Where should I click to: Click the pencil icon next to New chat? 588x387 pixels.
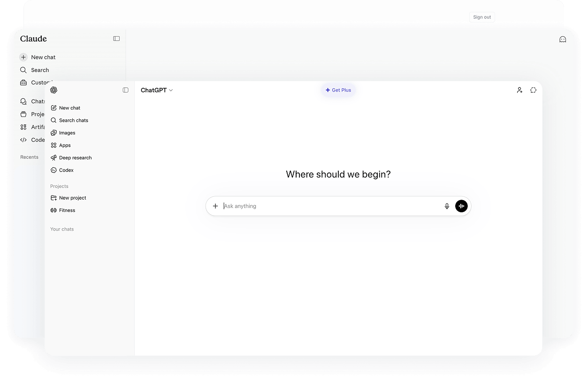point(53,108)
